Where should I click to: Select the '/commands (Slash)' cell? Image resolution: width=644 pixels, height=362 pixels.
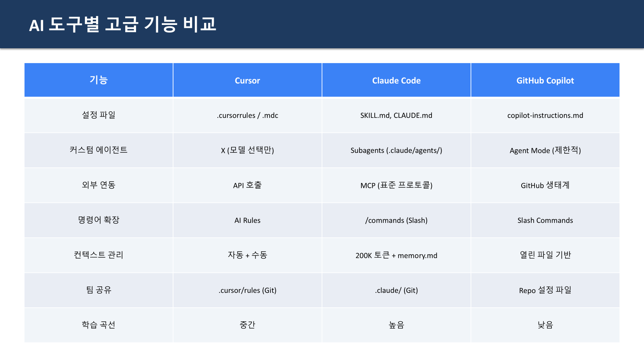point(396,220)
